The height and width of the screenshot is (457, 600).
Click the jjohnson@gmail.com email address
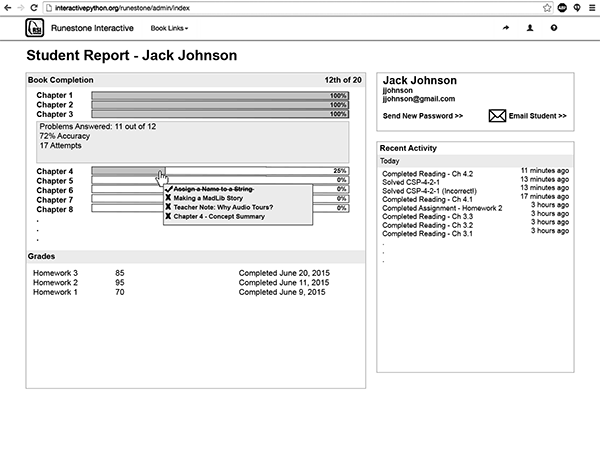419,99
